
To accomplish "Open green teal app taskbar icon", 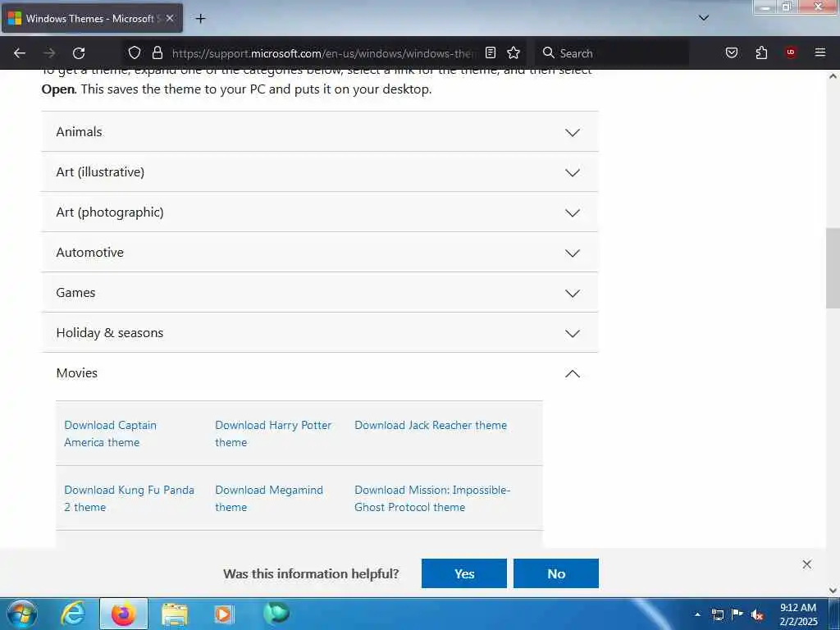I will point(276,614).
